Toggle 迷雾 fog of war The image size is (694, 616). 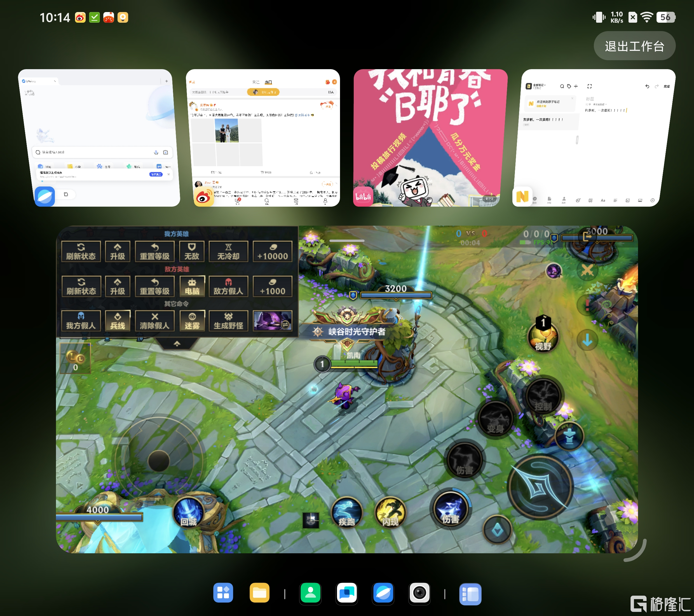point(192,321)
